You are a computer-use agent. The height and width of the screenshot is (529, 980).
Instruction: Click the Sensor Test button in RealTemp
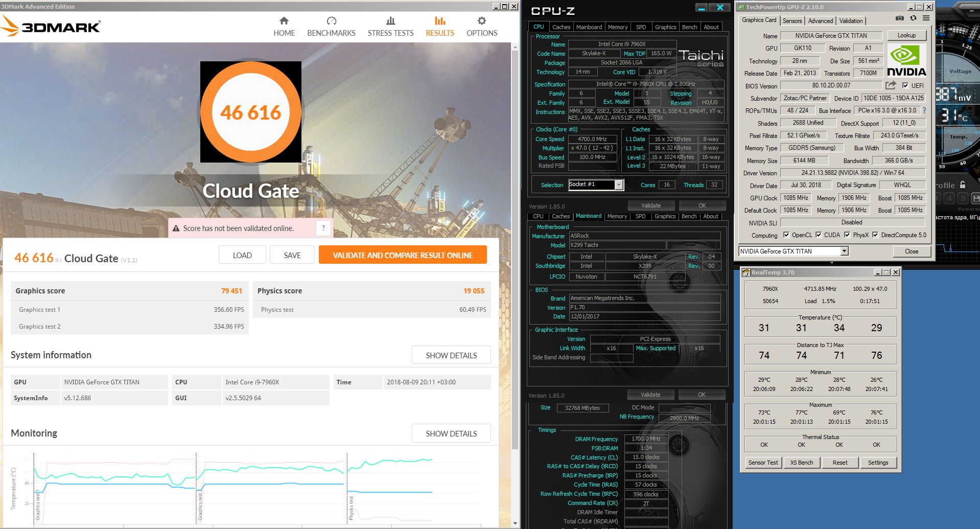[763, 463]
